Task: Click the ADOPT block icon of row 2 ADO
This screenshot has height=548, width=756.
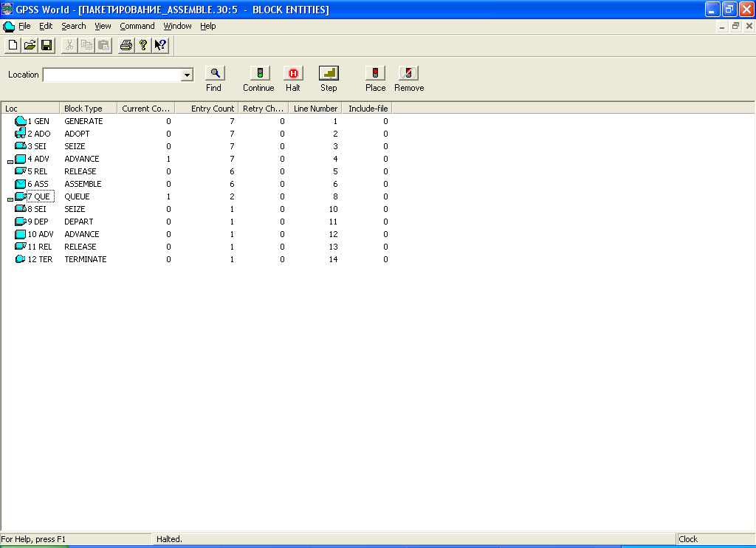Action: 20,134
